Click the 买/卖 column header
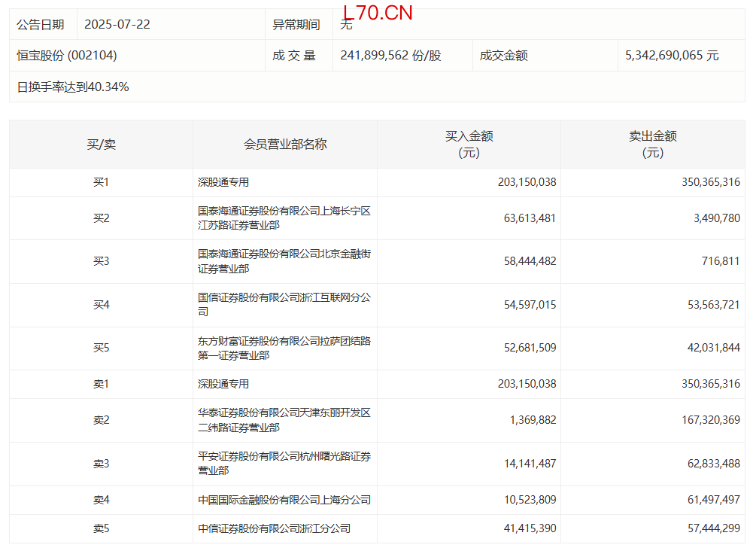This screenshot has width=756, height=557. (x=101, y=145)
